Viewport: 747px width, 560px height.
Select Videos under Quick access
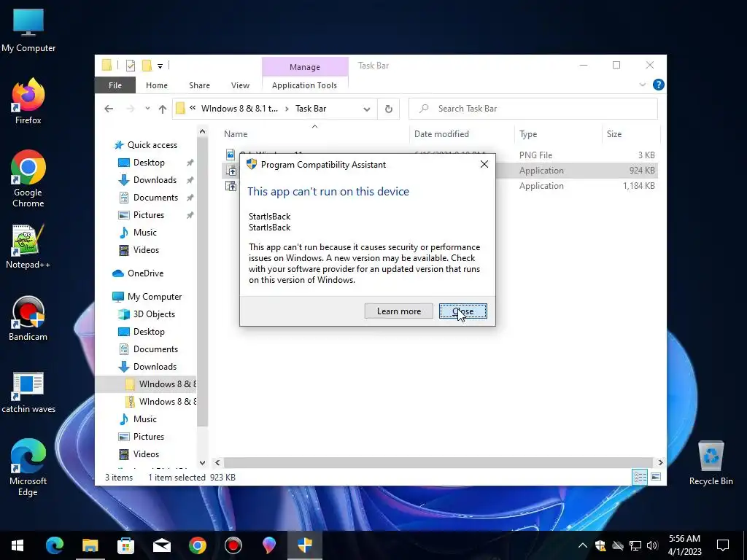pos(146,250)
